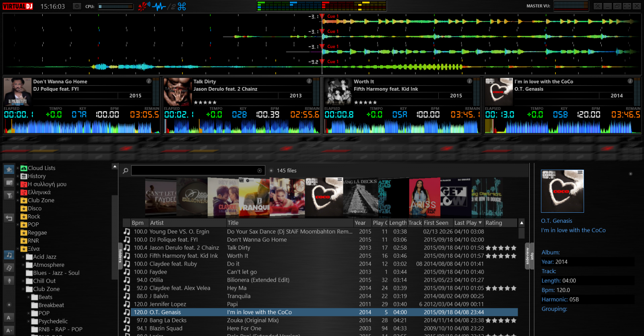Select the Breakbeat folder

click(51, 305)
